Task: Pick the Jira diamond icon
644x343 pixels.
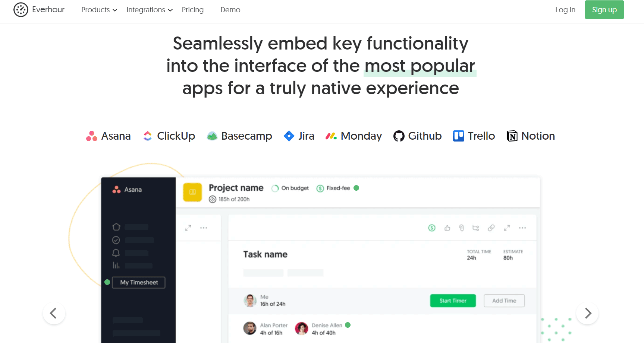Action: coord(289,136)
